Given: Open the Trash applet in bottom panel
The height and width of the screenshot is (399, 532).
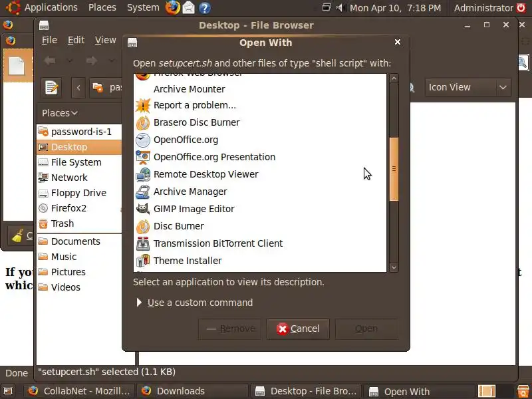Looking at the screenshot, I should [x=523, y=391].
